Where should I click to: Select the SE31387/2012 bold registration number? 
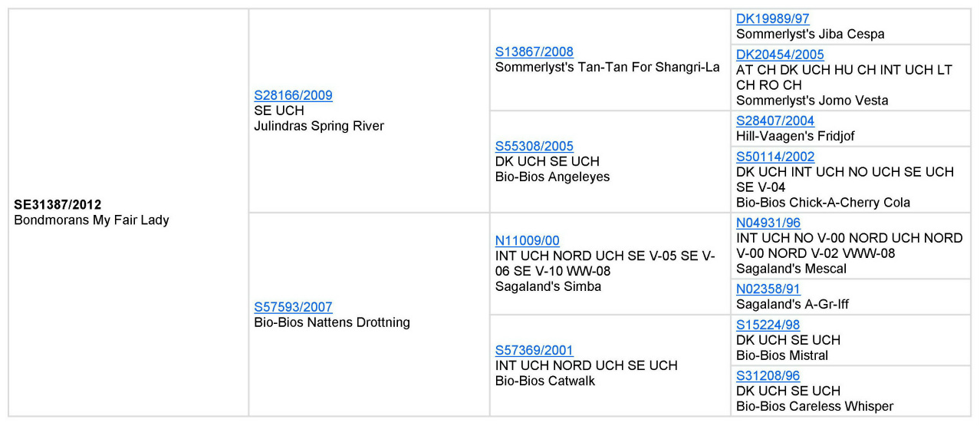[x=58, y=205]
